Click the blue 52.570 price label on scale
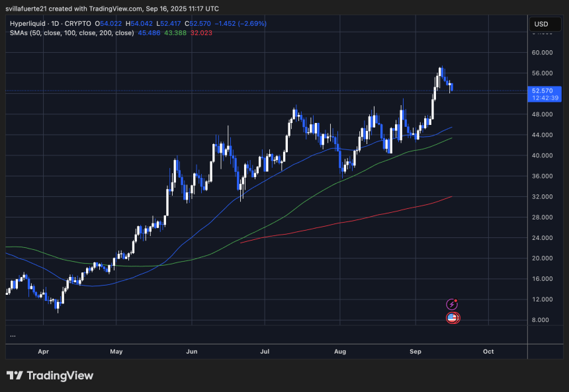The image size is (569, 392). [541, 91]
